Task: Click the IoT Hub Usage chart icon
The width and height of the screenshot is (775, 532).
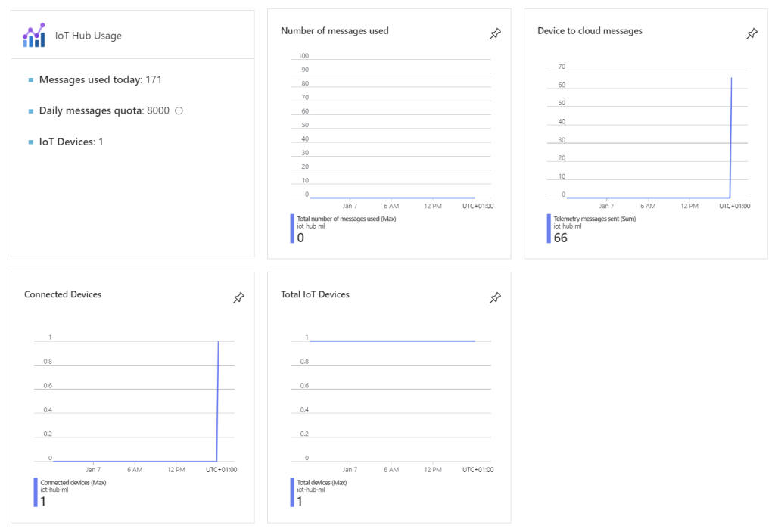Action: [x=34, y=36]
